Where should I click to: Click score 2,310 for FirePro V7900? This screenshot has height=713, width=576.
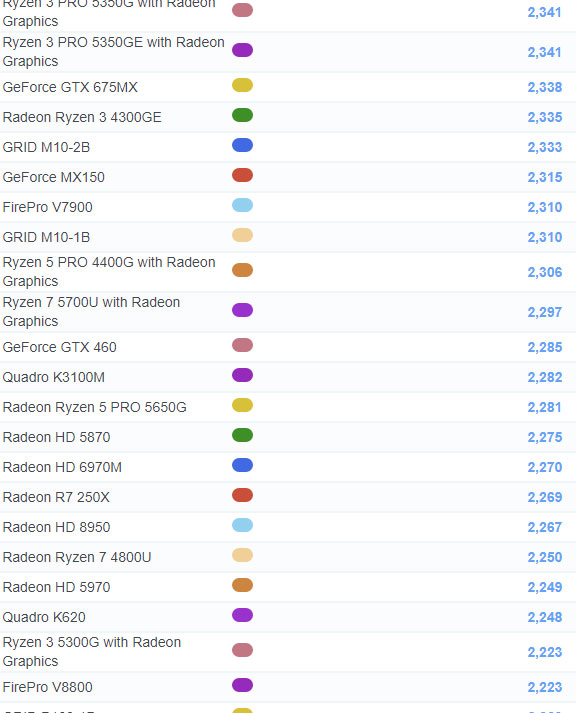(545, 207)
